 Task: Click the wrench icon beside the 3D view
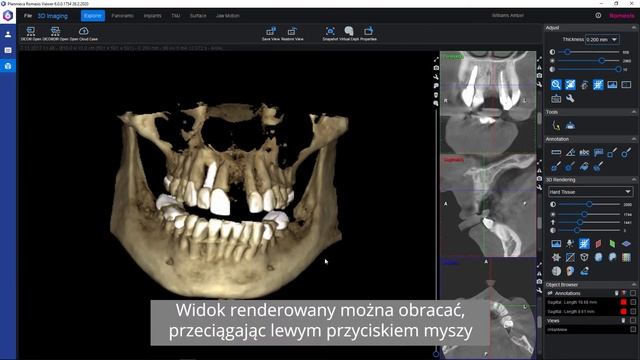(436, 77)
